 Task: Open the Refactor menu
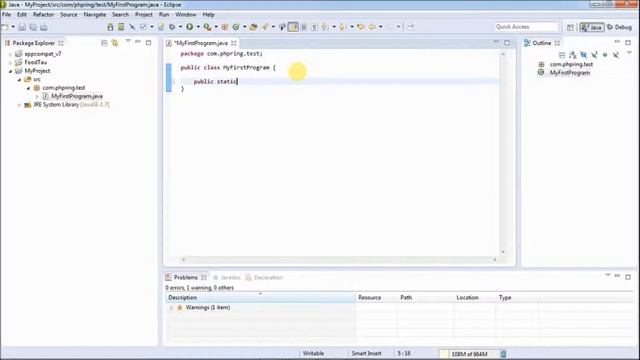point(43,14)
